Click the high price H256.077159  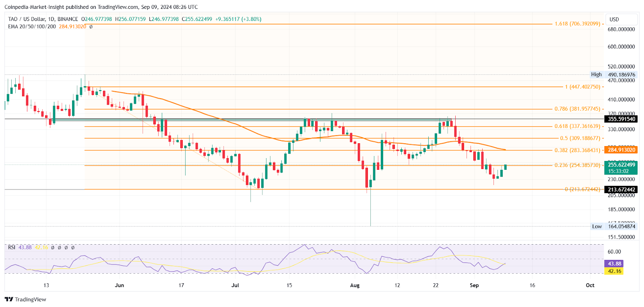(x=130, y=19)
